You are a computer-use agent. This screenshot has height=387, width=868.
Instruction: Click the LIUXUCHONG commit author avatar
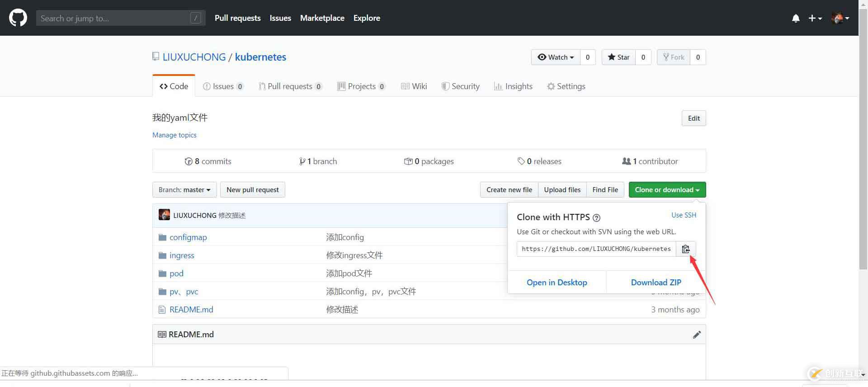tap(164, 215)
